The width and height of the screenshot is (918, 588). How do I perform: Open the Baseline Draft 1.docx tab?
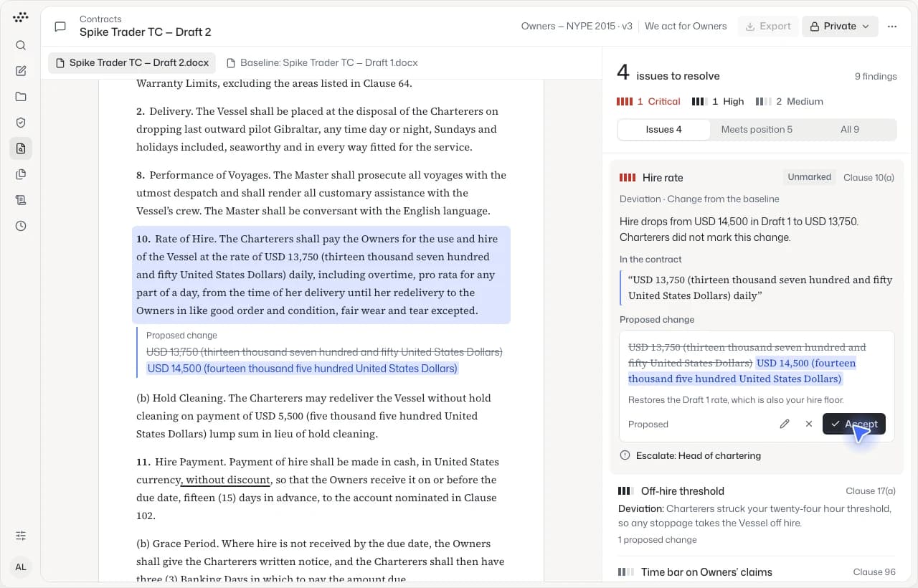[322, 63]
